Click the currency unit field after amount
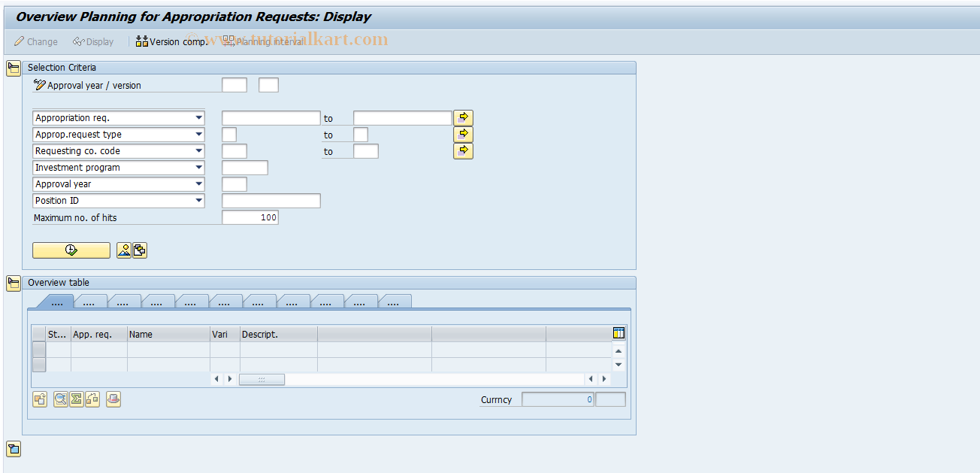The image size is (980, 473). pyautogui.click(x=610, y=400)
